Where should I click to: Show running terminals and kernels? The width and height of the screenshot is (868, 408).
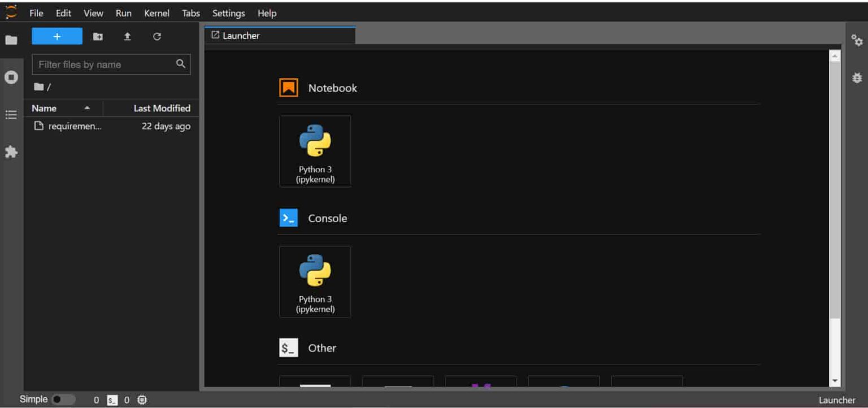click(x=11, y=77)
